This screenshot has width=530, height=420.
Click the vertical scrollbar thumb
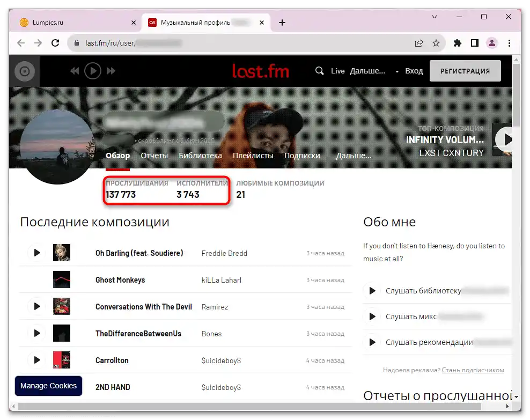tap(516, 95)
